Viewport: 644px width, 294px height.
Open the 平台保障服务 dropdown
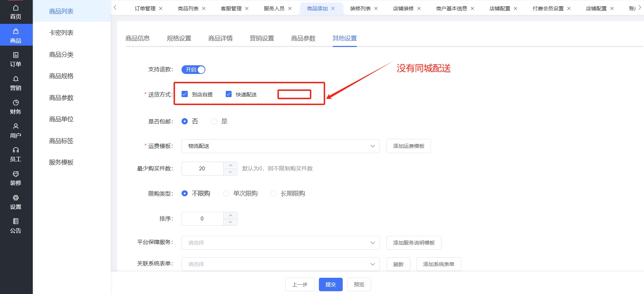pyautogui.click(x=280, y=243)
